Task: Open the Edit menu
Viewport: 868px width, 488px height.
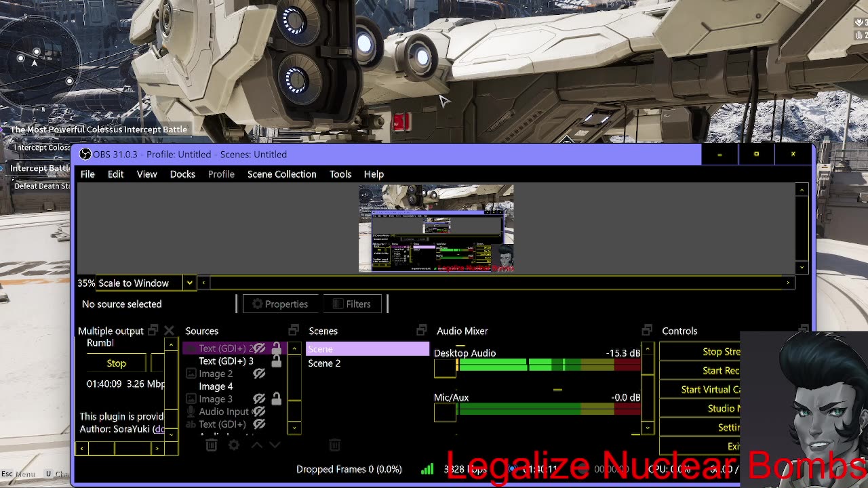Action: pos(115,174)
